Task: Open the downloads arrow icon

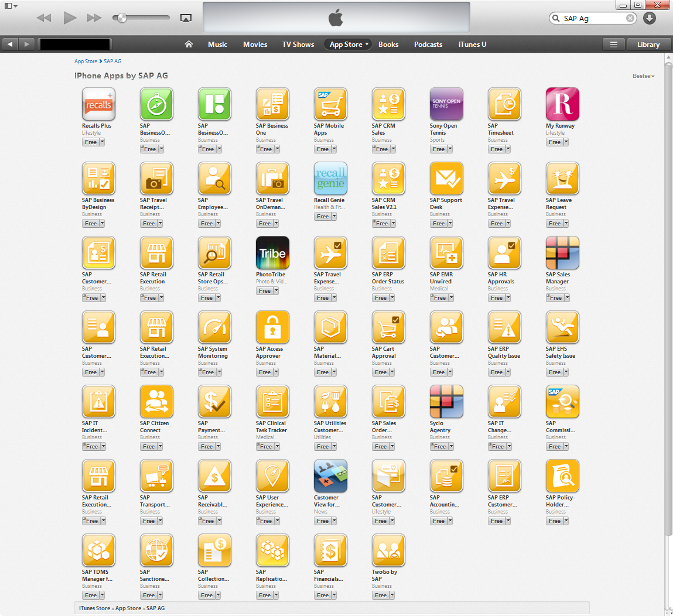Action: pos(650,18)
